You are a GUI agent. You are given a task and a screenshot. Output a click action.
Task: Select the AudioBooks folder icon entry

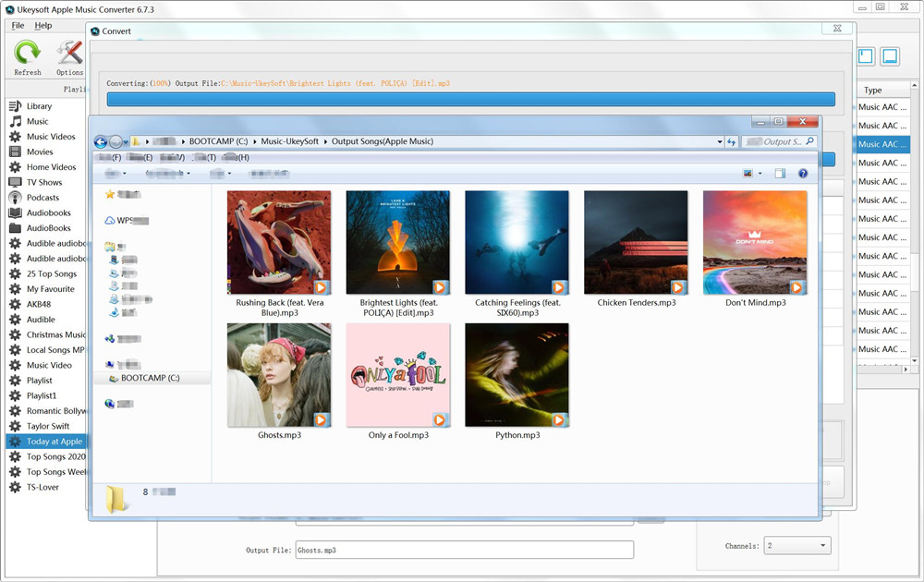(16, 228)
